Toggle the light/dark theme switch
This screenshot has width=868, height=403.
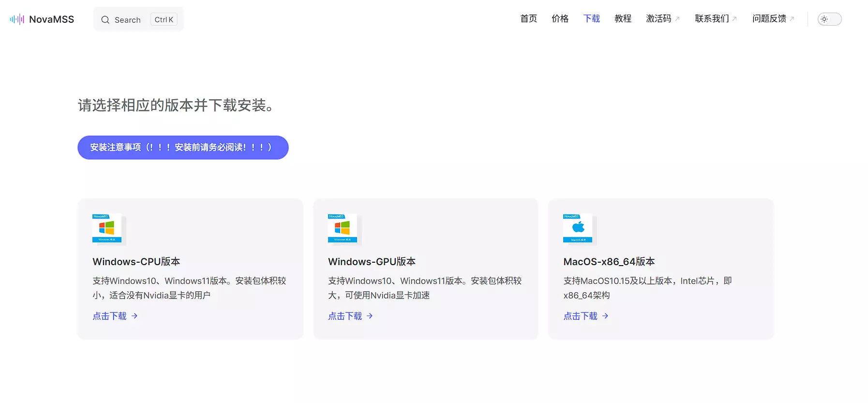tap(829, 19)
